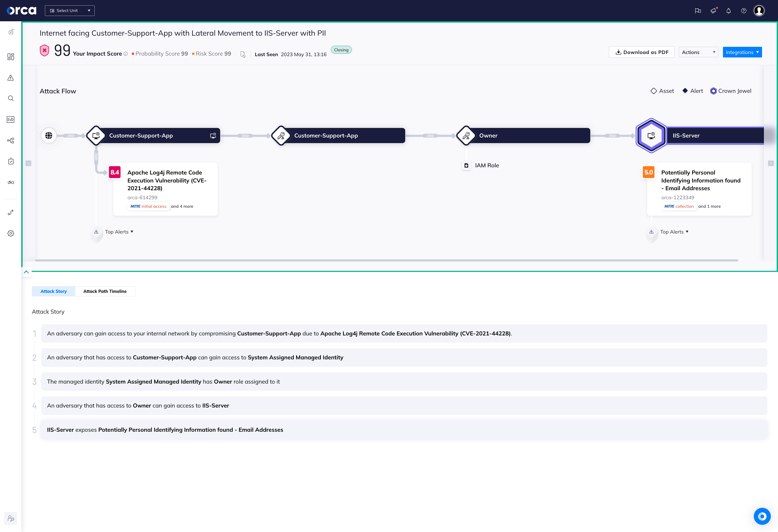This screenshot has width=778, height=532.
Task: Open the help question-mark icon
Action: [743, 11]
